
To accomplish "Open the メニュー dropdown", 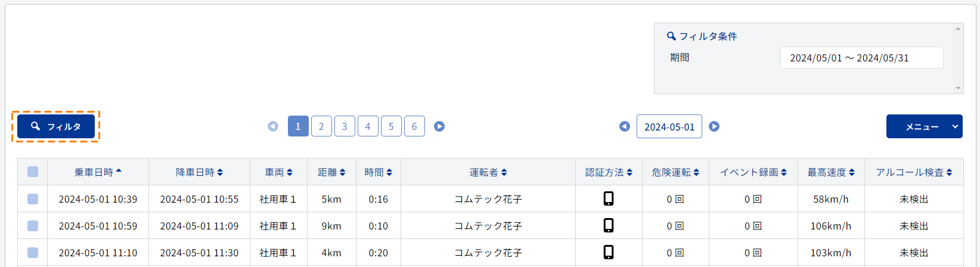I will click(924, 126).
